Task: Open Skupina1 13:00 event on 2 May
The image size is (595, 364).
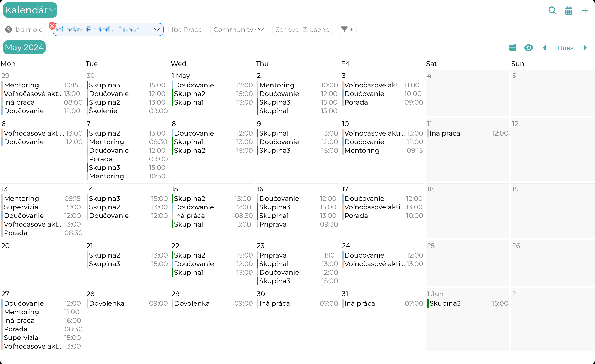Action: tap(297, 111)
